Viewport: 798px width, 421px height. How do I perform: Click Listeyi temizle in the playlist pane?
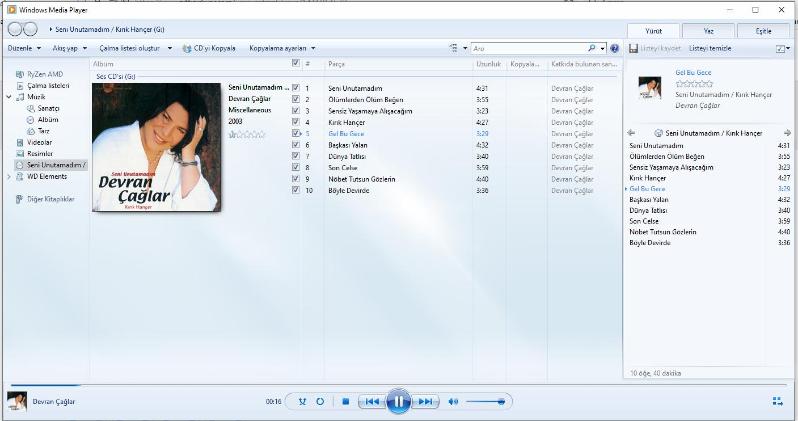point(711,48)
